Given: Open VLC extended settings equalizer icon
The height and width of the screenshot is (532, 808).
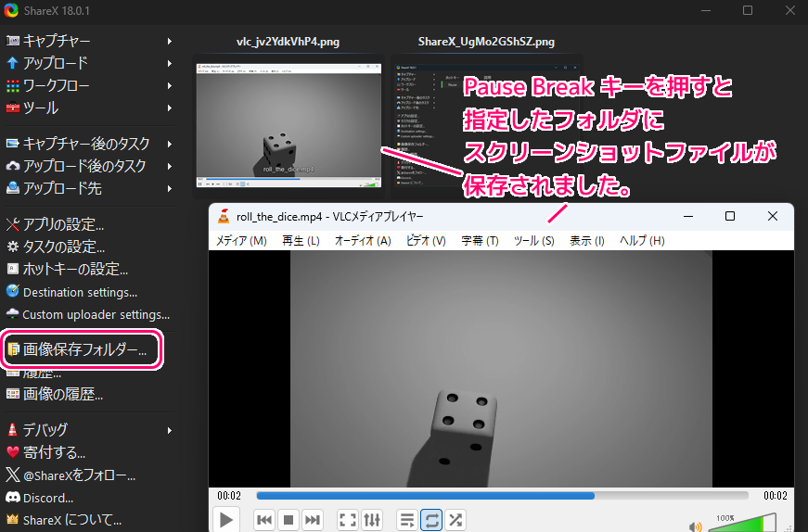Looking at the screenshot, I should 372,520.
